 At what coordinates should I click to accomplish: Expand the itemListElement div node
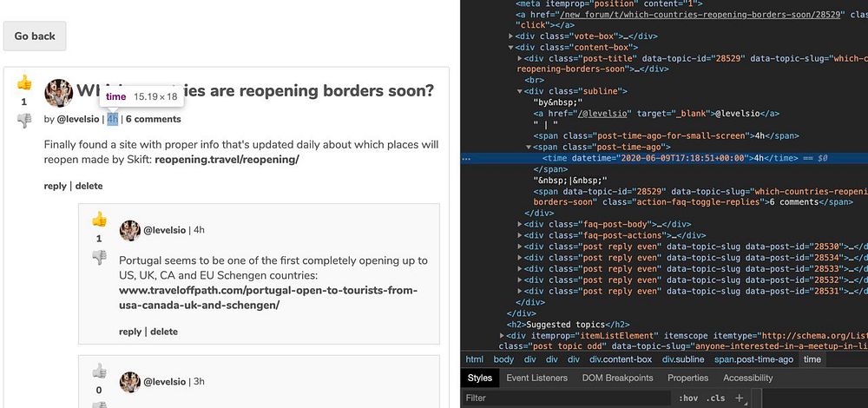502,335
